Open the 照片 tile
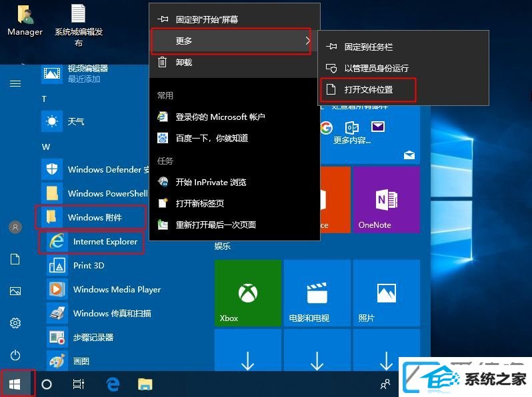The height and width of the screenshot is (397, 532). (387, 293)
